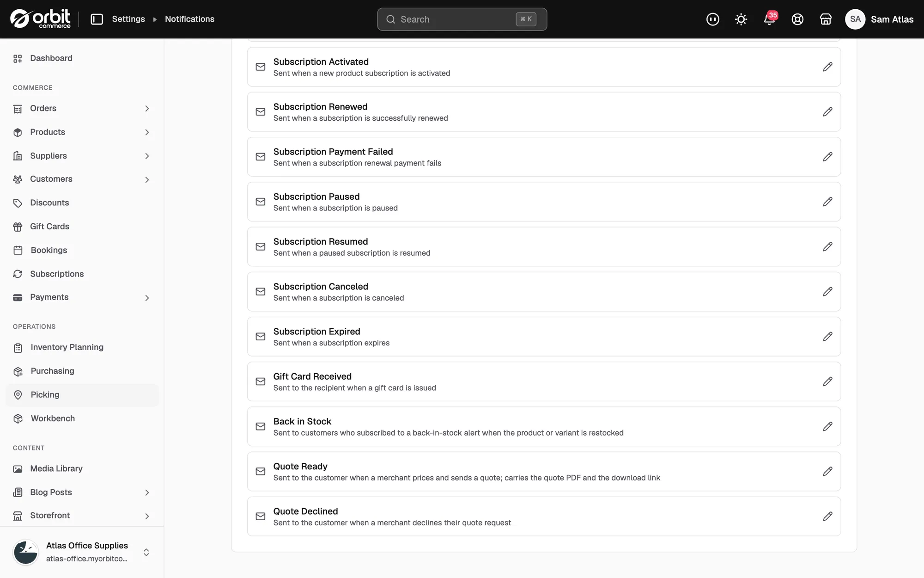924x578 pixels.
Task: Click the Orbit Commerce logo
Action: (x=41, y=19)
